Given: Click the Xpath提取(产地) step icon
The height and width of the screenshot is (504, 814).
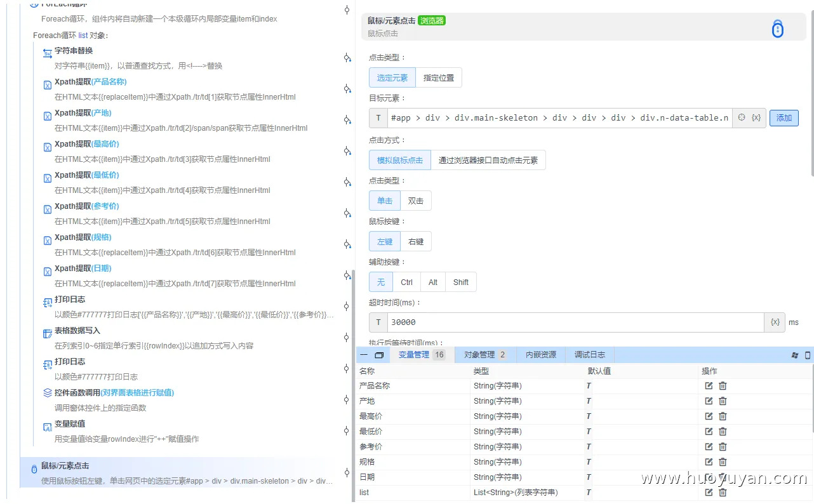Looking at the screenshot, I should (48, 116).
